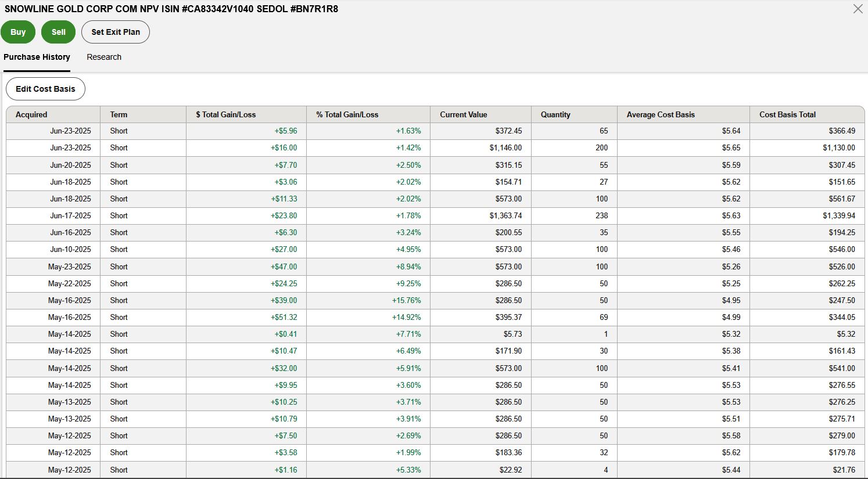The width and height of the screenshot is (868, 479).
Task: Sort by the Quantity column header
Action: point(555,114)
